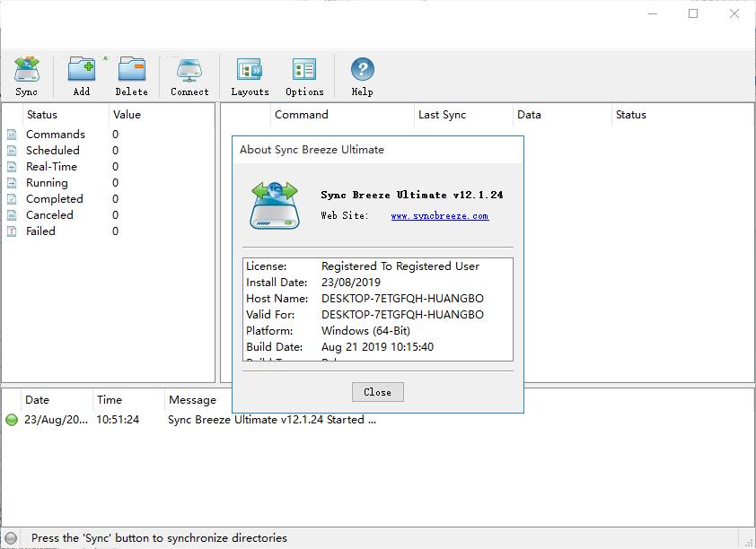Click the Message column header in log
The width and height of the screenshot is (756, 549).
tap(192, 400)
